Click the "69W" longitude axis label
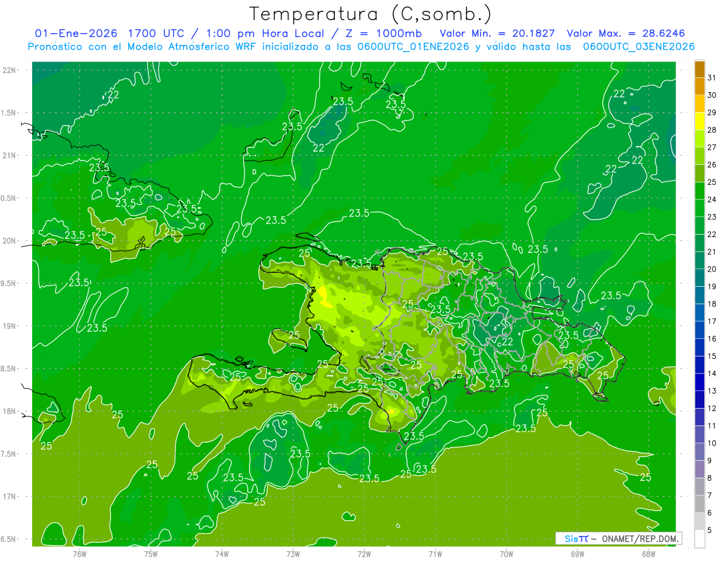The height and width of the screenshot is (562, 728). 578,554
